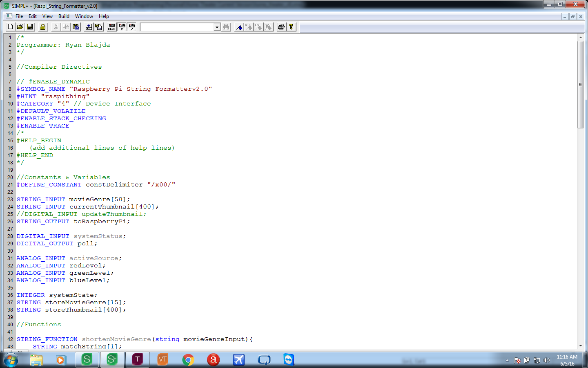Open the Help menu
588x368 pixels.
point(104,16)
